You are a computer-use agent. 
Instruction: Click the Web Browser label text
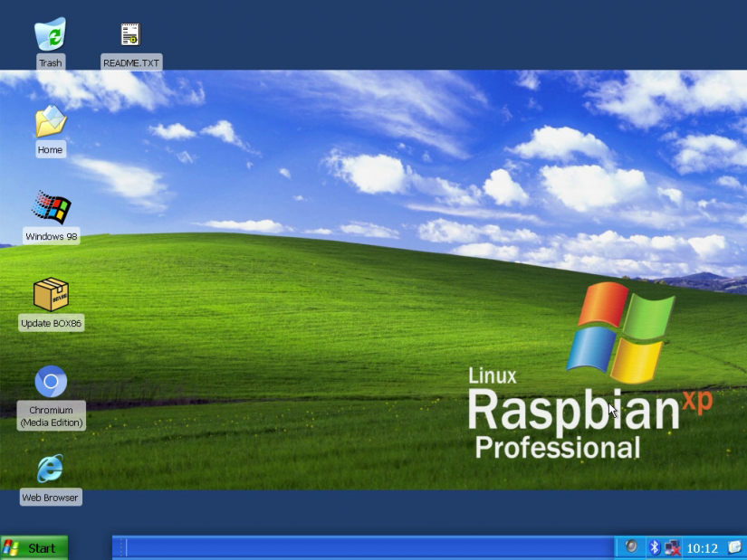coord(50,497)
